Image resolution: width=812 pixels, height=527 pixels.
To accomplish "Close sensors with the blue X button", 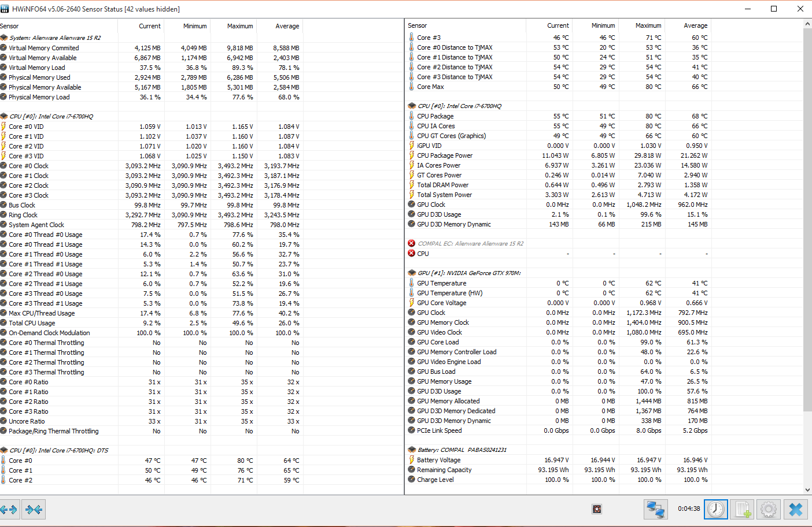I will point(796,509).
